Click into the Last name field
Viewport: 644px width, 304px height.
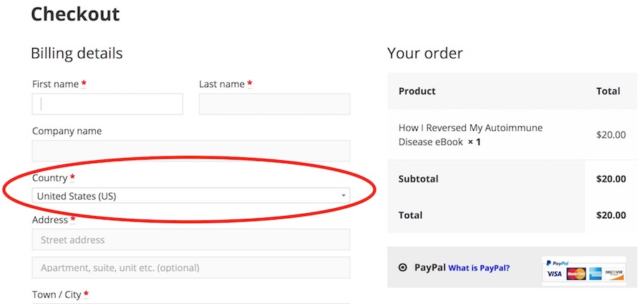(x=274, y=104)
